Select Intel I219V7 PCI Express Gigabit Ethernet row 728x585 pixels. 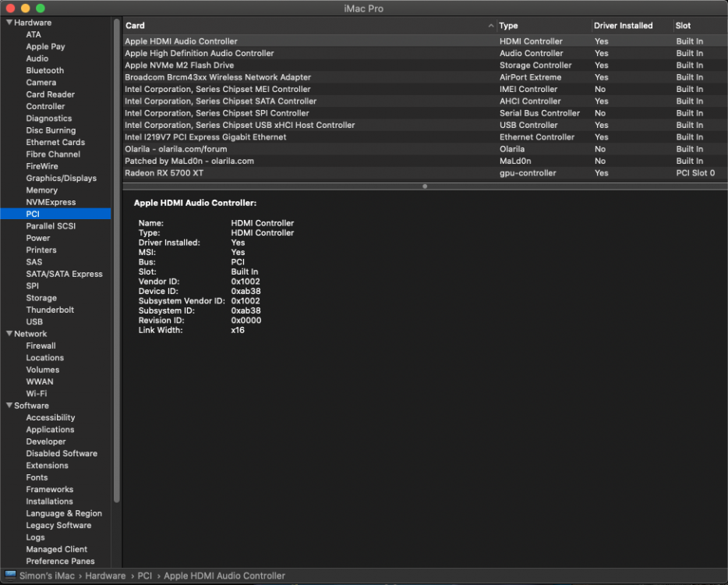point(425,137)
